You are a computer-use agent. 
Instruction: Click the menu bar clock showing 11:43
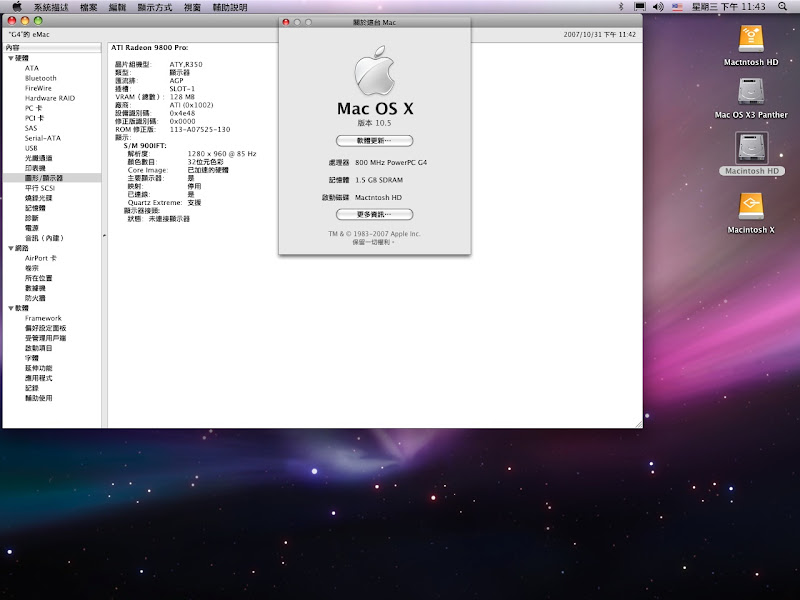(x=729, y=7)
